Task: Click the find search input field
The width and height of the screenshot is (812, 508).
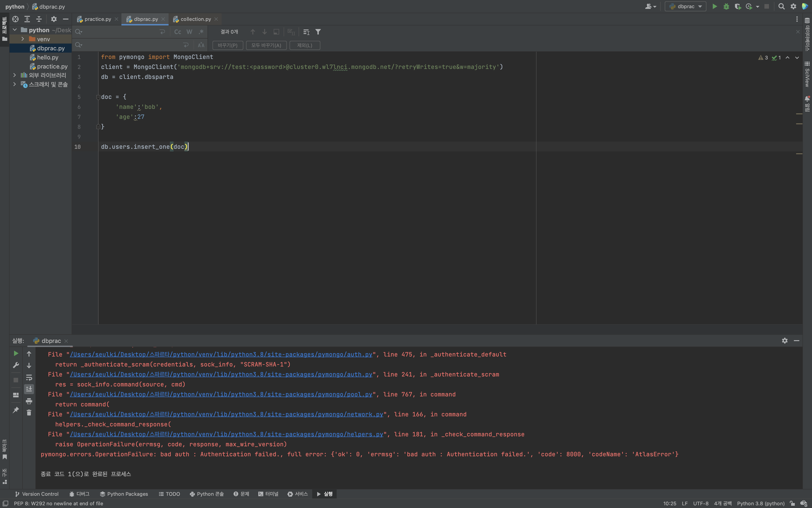Action: (121, 32)
